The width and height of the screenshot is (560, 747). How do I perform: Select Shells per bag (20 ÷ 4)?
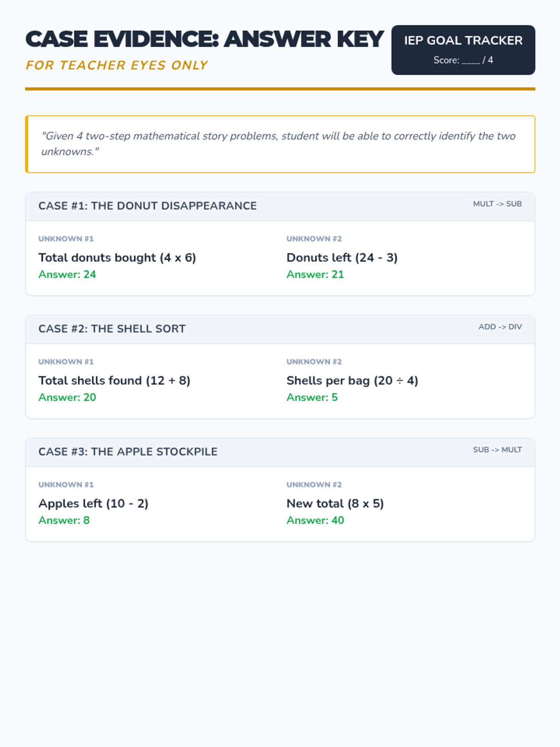[352, 381]
